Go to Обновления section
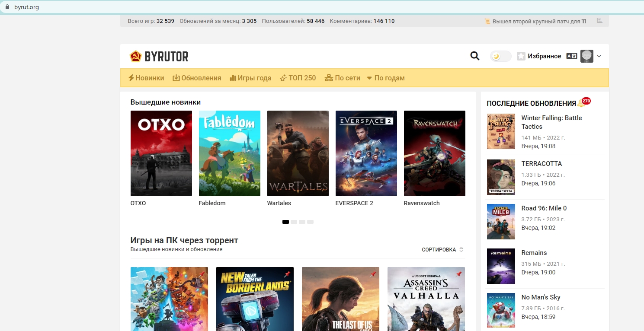This screenshot has width=644, height=331. click(x=197, y=78)
